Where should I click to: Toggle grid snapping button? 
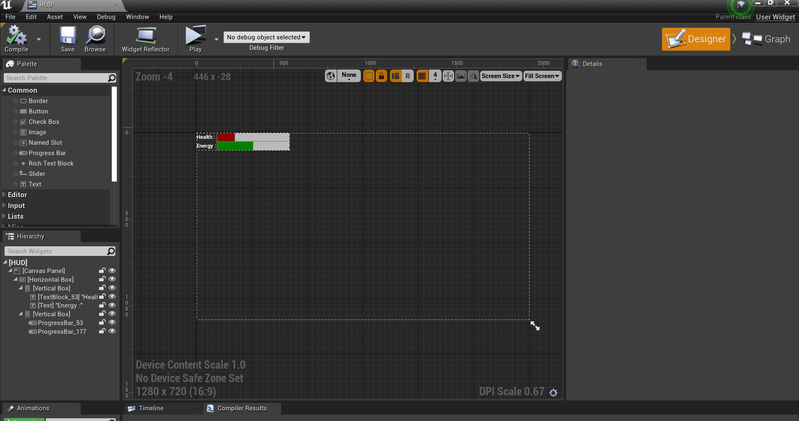[x=422, y=76]
